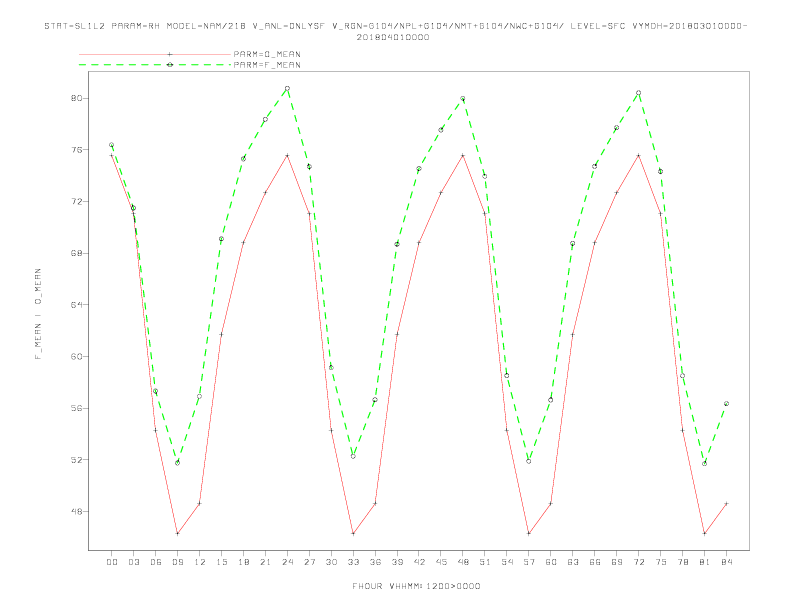792x612 pixels.
Task: Click y-axis tick label 64
Action: pos(76,304)
